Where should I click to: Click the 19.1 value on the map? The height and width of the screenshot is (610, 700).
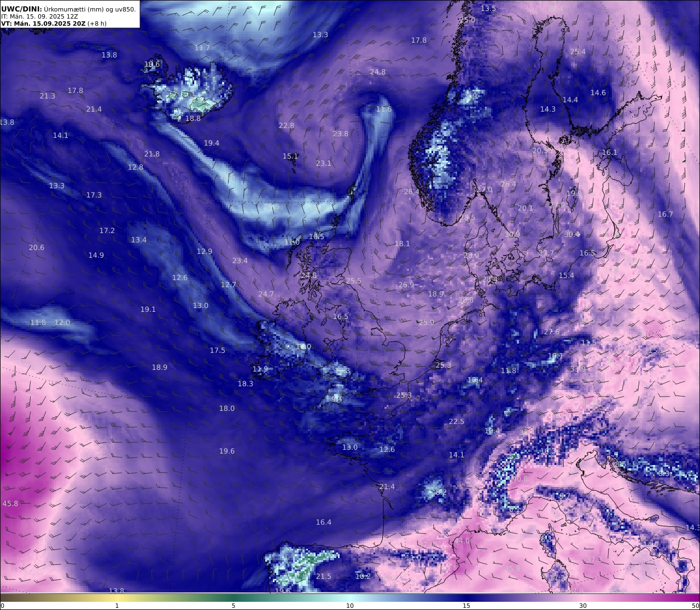[x=148, y=310]
